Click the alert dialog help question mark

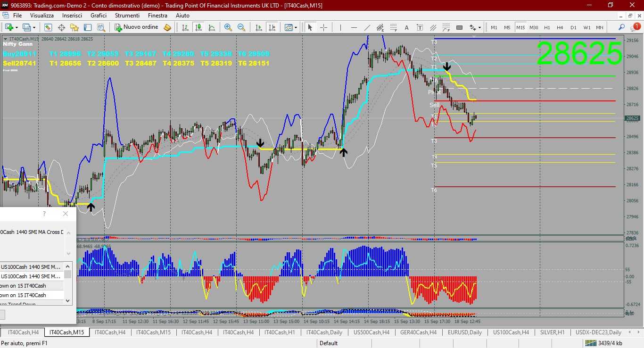click(x=44, y=214)
